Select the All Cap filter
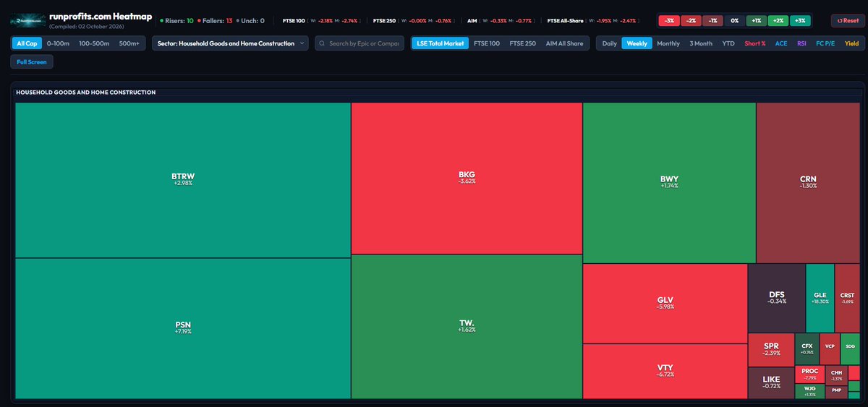This screenshot has width=868, height=407. 27,43
